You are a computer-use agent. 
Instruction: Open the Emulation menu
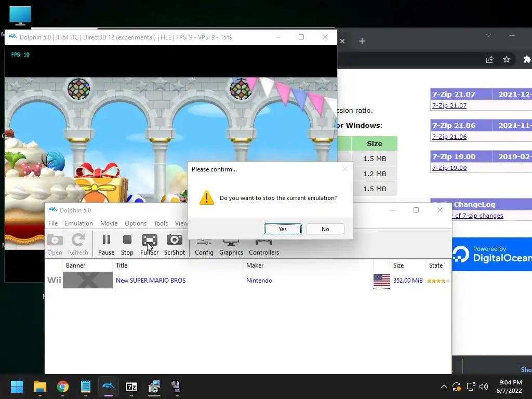(x=79, y=223)
